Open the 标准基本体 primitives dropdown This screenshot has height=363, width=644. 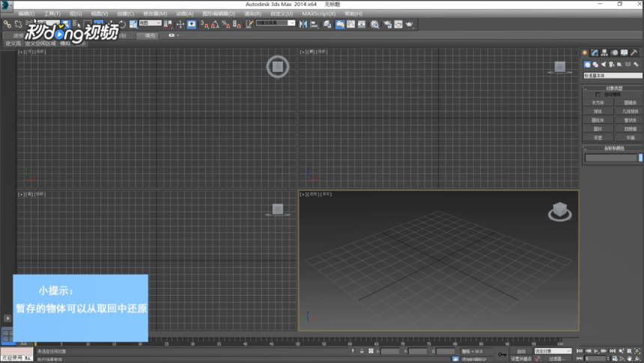click(x=613, y=76)
